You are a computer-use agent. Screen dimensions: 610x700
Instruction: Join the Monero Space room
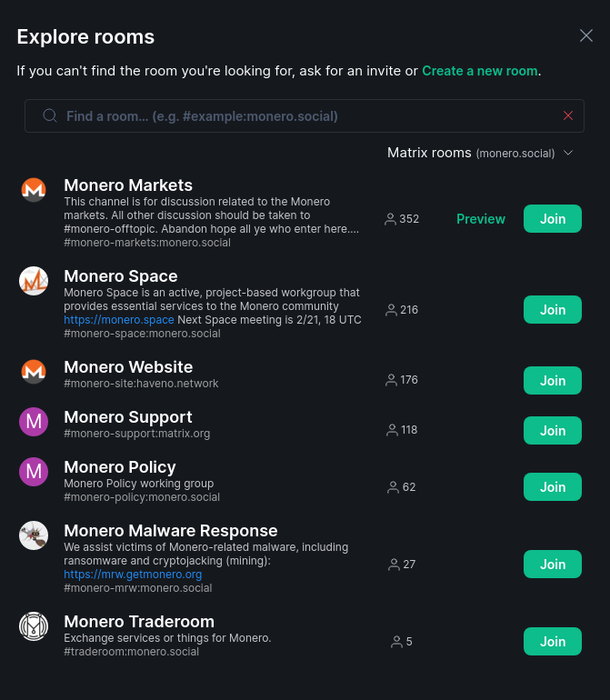(x=553, y=309)
